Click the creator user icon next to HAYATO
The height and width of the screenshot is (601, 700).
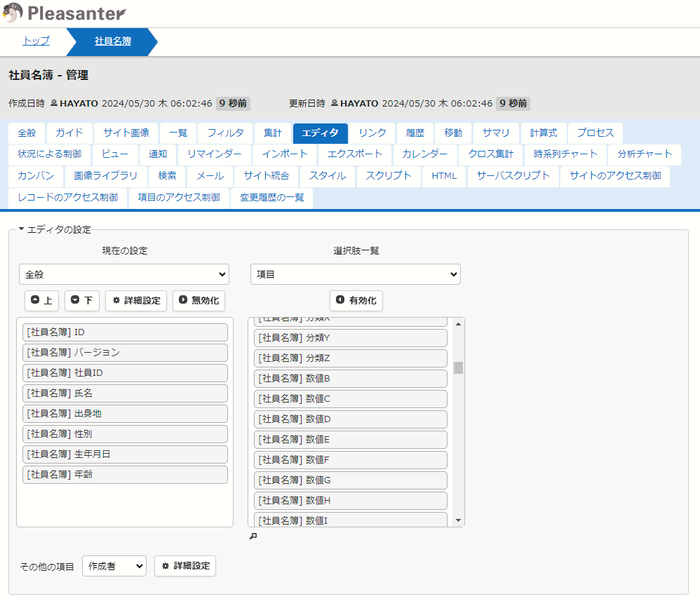[x=54, y=103]
